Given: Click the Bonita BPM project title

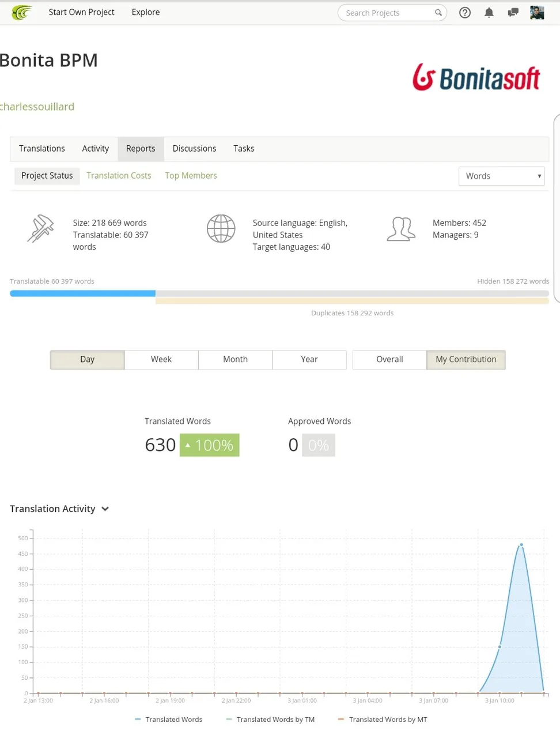Looking at the screenshot, I should (x=49, y=60).
